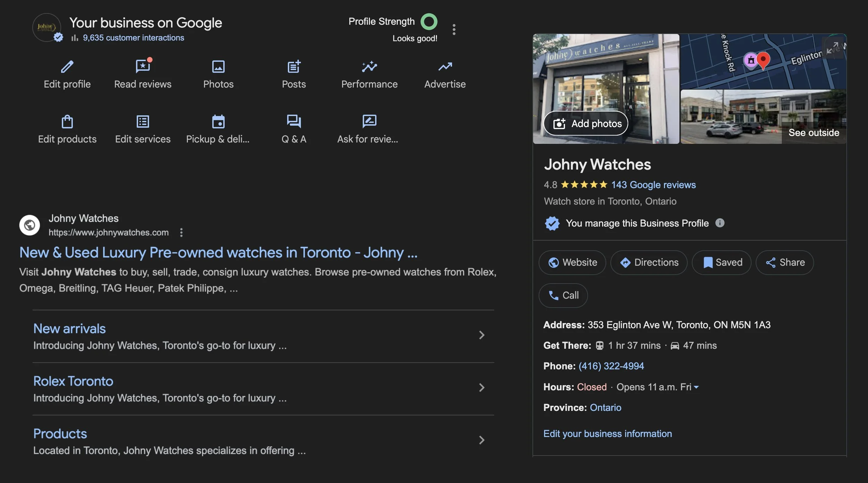Open the search result three-dot options
The height and width of the screenshot is (483, 868).
pyautogui.click(x=181, y=232)
